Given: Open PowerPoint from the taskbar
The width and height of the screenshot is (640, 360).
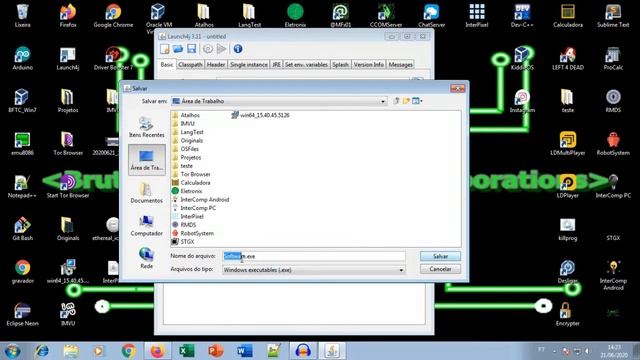Looking at the screenshot, I should (216, 351).
